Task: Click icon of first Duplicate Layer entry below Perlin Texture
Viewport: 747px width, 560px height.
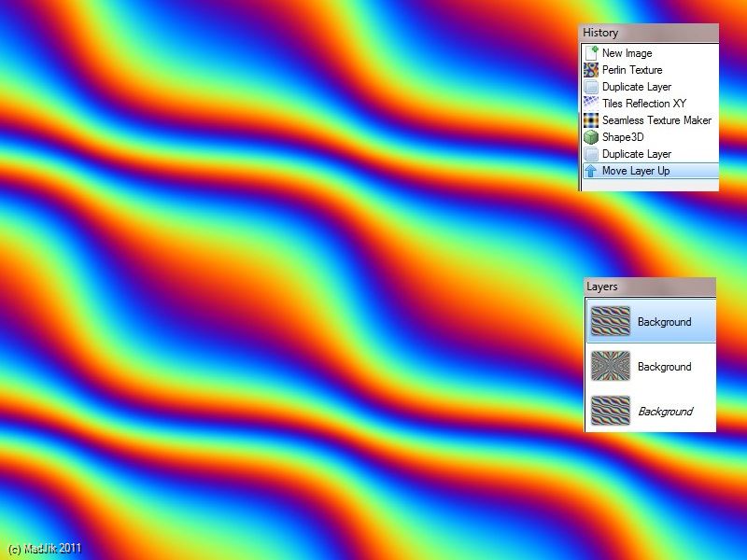Action: click(591, 87)
